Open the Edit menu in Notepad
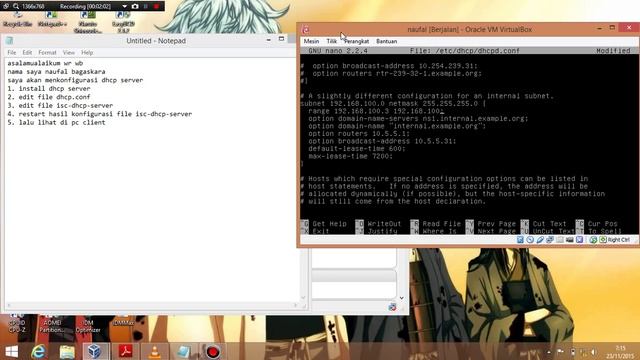 27,53
